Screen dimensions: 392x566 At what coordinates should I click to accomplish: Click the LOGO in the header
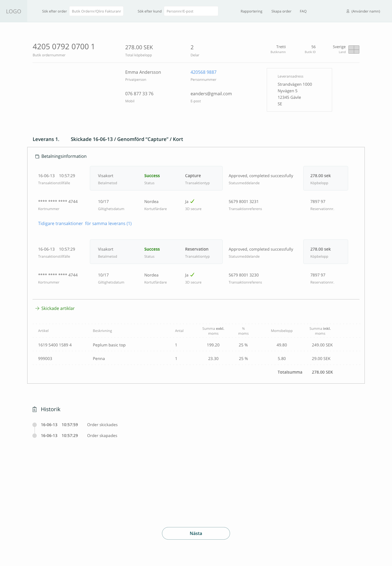[14, 11]
